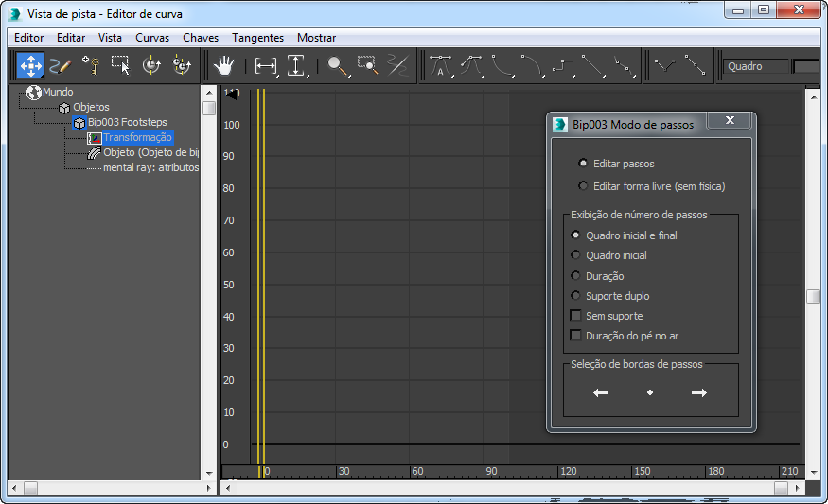This screenshot has height=504, width=828.
Task: Set tangents to Fast
Action: 502,66
